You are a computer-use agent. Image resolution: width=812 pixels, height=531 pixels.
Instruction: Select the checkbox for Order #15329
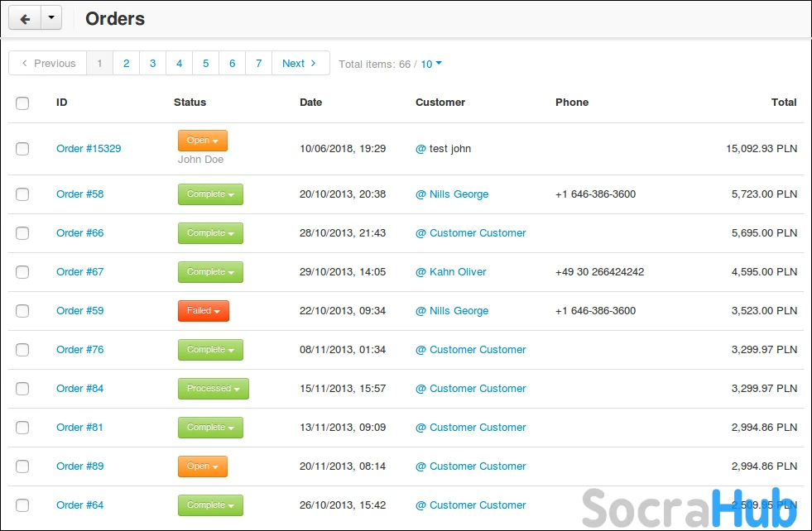[x=22, y=149]
